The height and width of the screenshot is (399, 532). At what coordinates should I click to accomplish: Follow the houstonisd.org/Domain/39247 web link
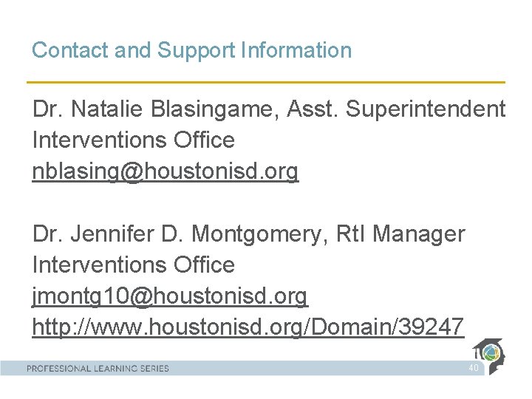[248, 327]
